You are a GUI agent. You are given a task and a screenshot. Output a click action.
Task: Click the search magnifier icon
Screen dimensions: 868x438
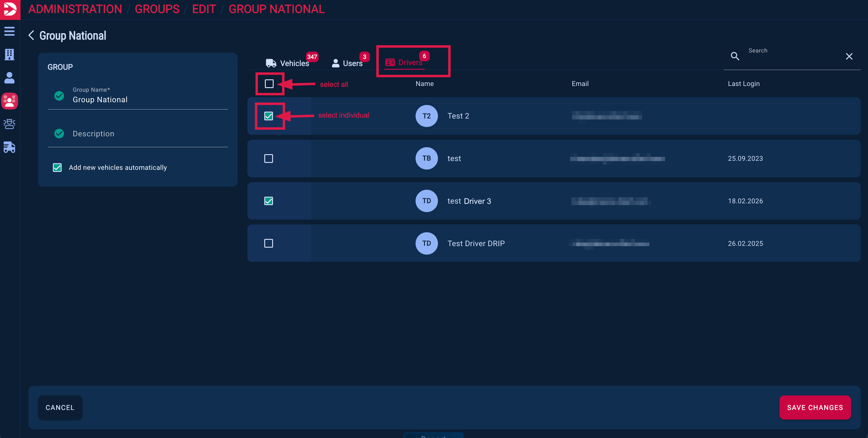pyautogui.click(x=735, y=56)
